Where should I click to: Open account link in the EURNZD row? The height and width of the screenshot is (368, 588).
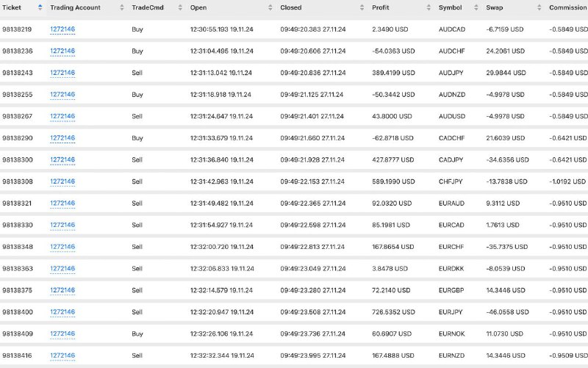62,356
